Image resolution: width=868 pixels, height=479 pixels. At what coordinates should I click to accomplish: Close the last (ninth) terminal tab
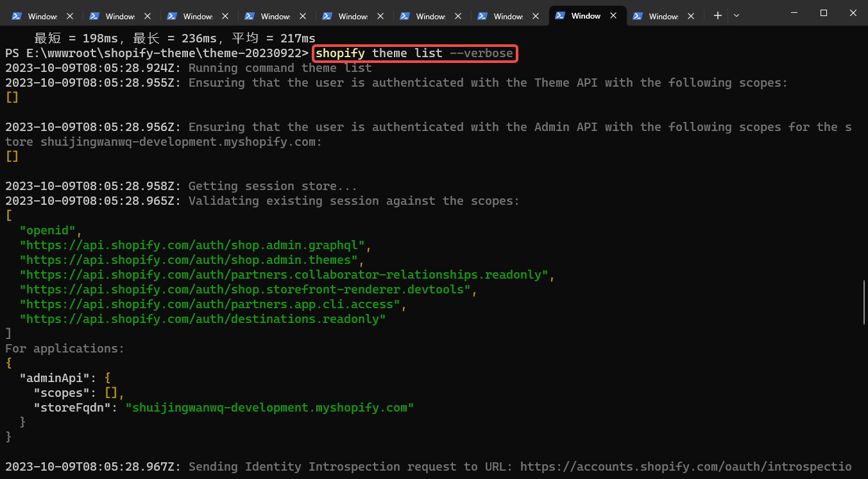[x=690, y=16]
